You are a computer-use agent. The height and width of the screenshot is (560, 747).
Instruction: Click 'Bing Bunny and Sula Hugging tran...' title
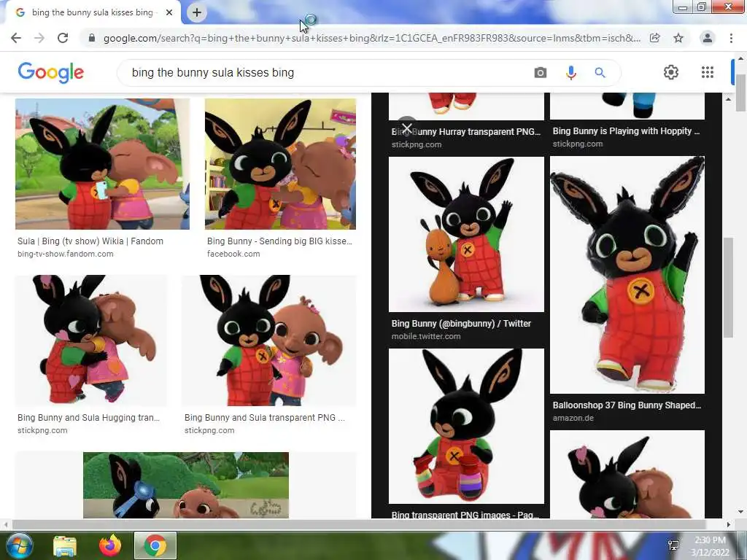[88, 417]
